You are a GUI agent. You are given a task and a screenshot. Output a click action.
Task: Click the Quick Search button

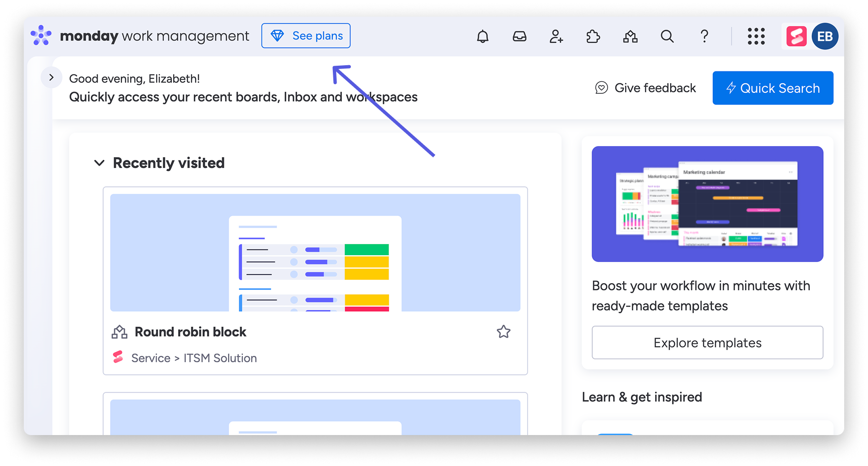coord(772,88)
